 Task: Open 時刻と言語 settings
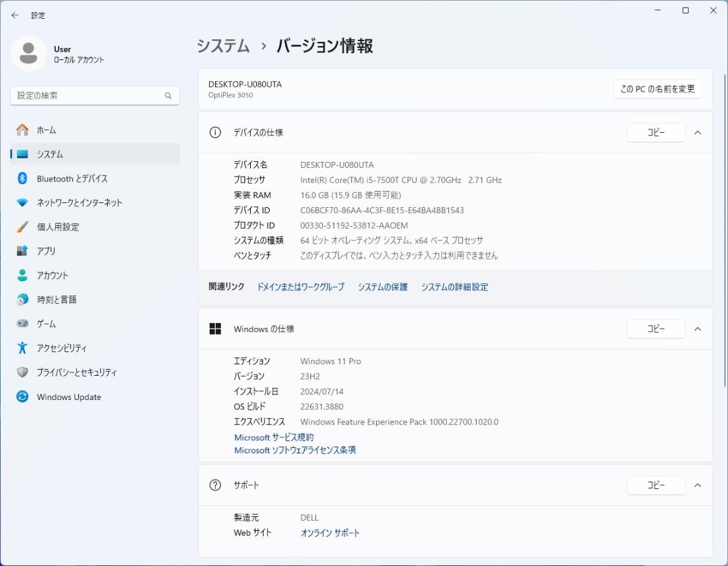pyautogui.click(x=95, y=300)
